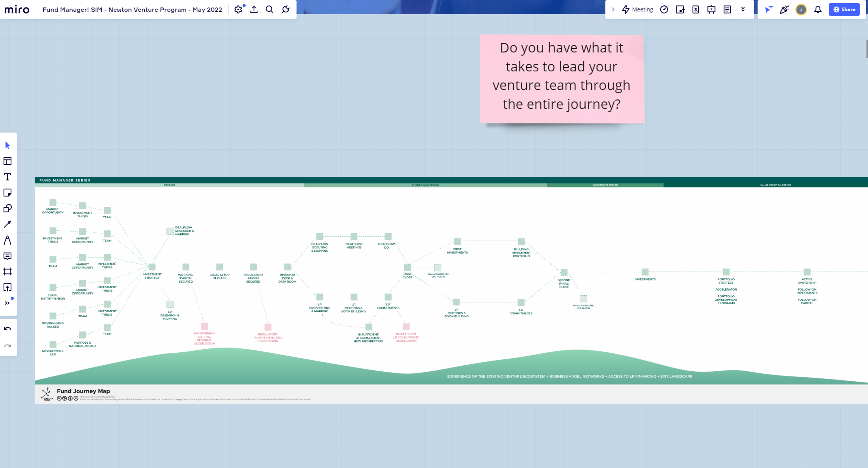Click the Share button
The width and height of the screenshot is (868, 468).
pos(844,10)
